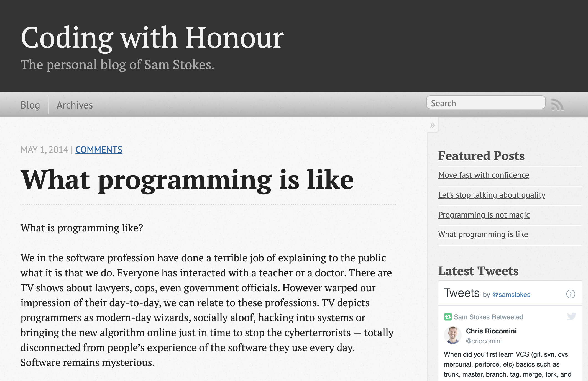
Task: Click the Blog tab
Action: [x=30, y=104]
